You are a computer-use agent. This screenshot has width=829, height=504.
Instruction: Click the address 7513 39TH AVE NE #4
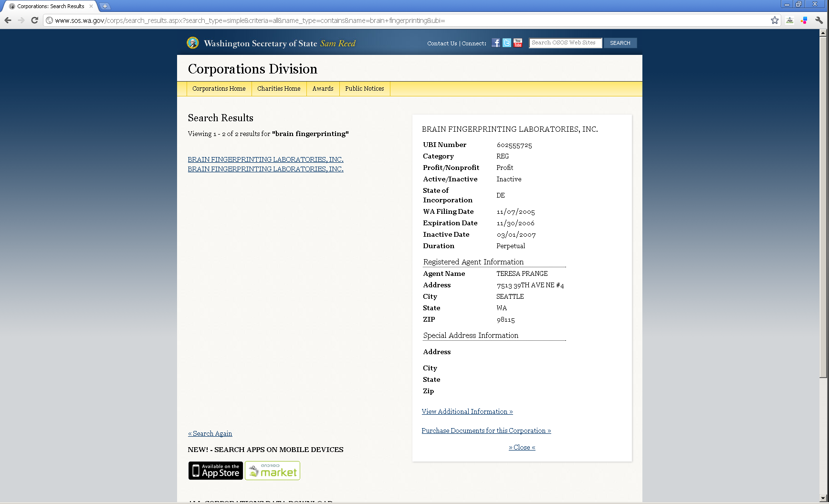[530, 285]
